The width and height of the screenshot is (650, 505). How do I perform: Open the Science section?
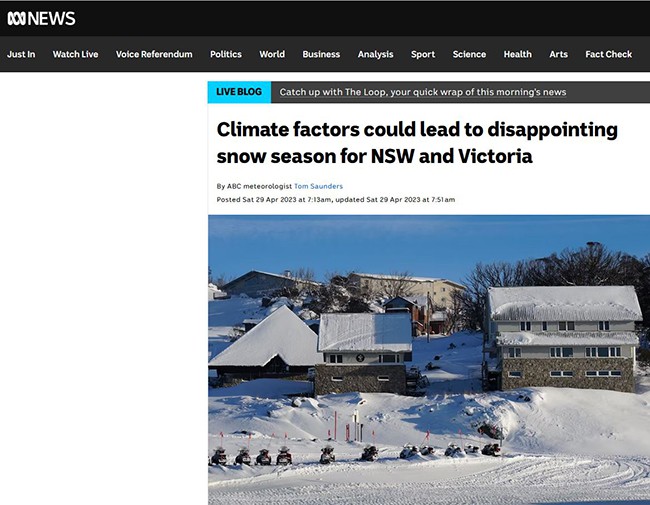(469, 54)
